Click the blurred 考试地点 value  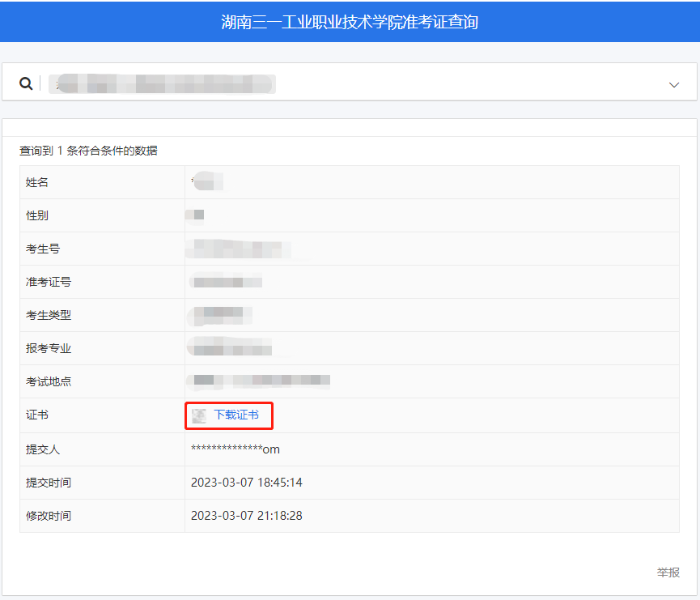(x=258, y=381)
